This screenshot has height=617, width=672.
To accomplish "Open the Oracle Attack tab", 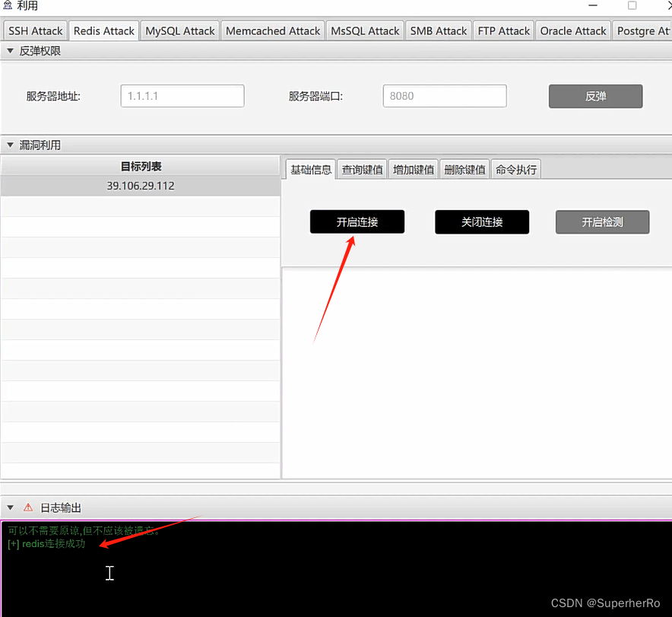I will (573, 31).
